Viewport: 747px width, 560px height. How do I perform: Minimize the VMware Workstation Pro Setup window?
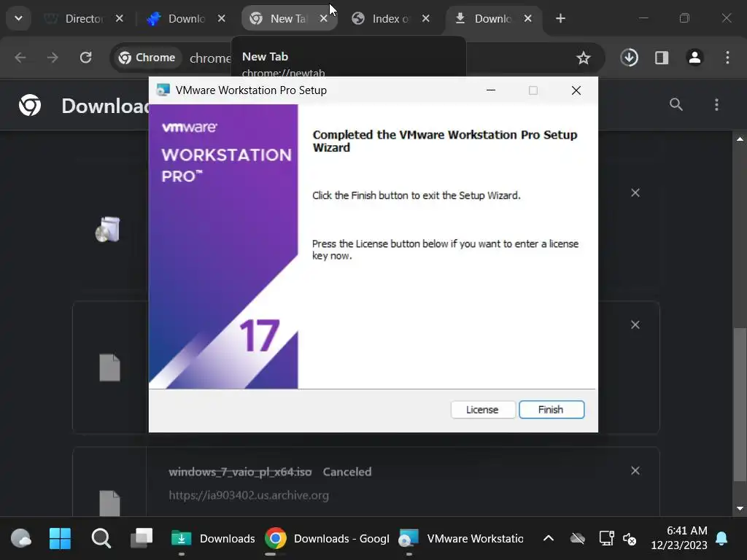491,90
